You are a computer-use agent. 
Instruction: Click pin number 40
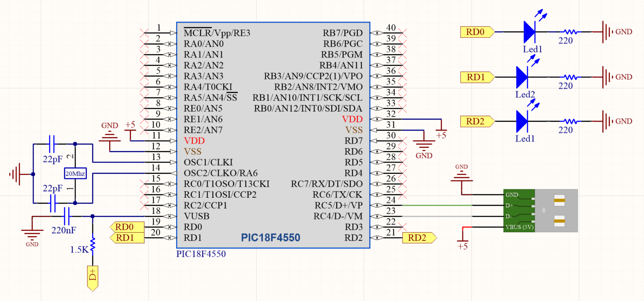(391, 28)
